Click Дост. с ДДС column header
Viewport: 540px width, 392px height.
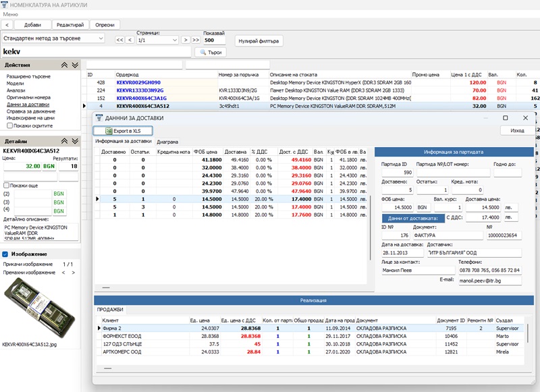pos(295,152)
